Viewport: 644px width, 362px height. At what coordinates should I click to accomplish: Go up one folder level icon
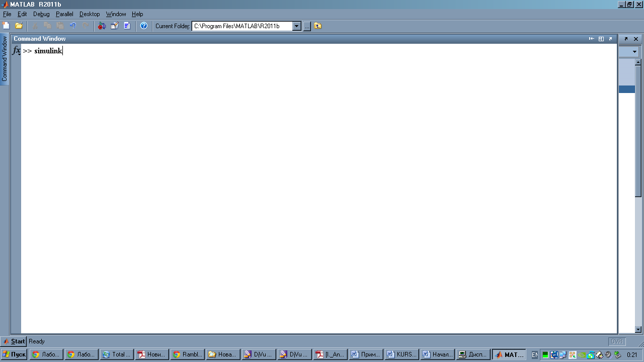click(318, 26)
